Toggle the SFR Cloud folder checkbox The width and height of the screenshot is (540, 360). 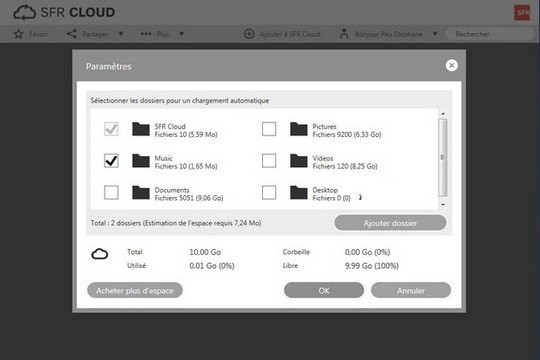pos(111,129)
